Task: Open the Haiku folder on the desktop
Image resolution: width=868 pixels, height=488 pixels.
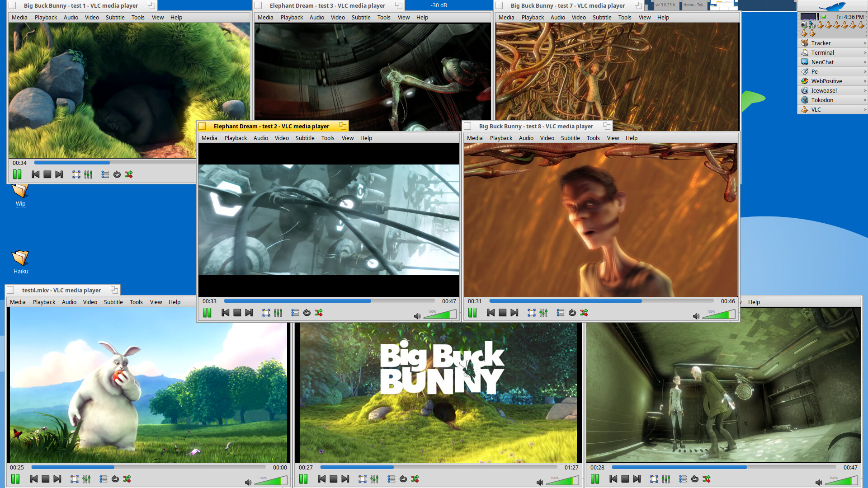Action: (20, 258)
